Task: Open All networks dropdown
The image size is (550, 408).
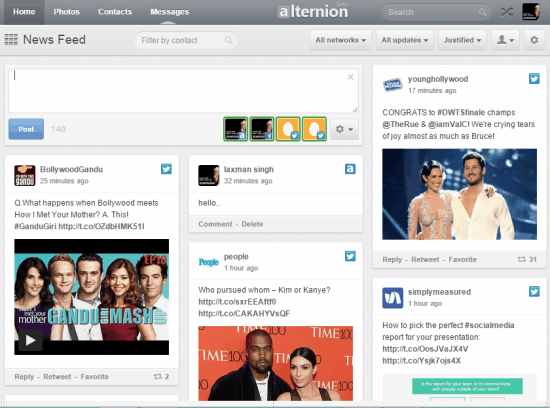Action: [341, 40]
